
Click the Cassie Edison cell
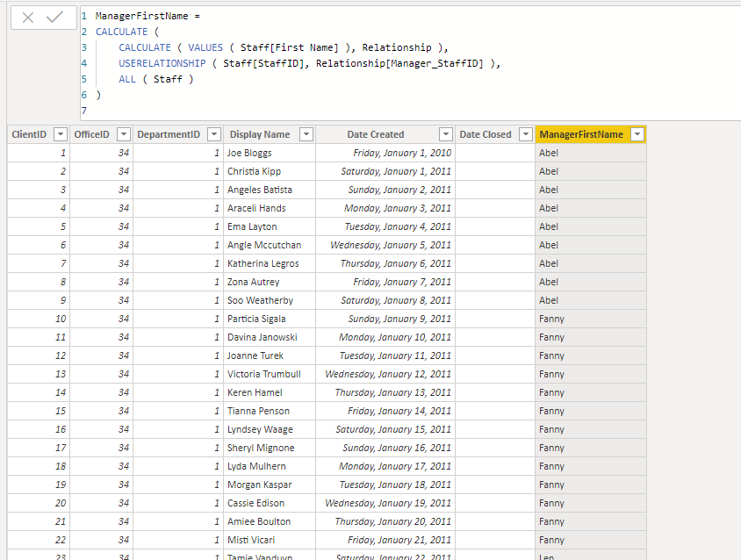tap(270, 503)
